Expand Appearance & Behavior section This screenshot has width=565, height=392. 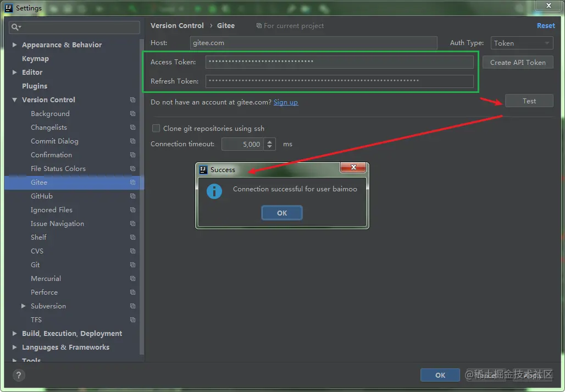pos(14,45)
